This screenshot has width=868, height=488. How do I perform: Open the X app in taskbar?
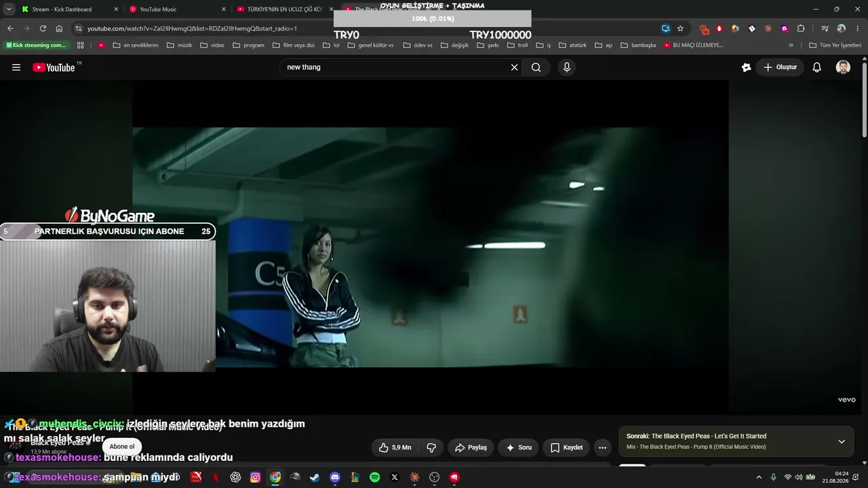[395, 477]
